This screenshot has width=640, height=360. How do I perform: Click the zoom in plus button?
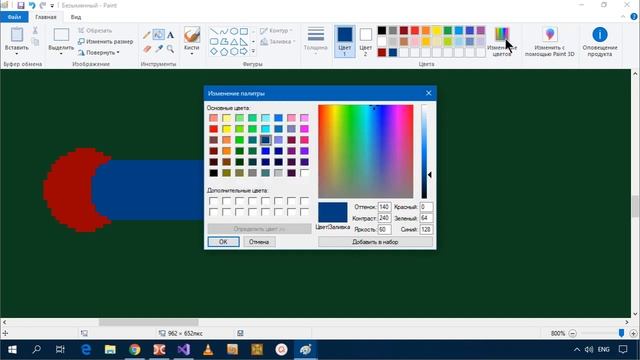pyautogui.click(x=633, y=333)
